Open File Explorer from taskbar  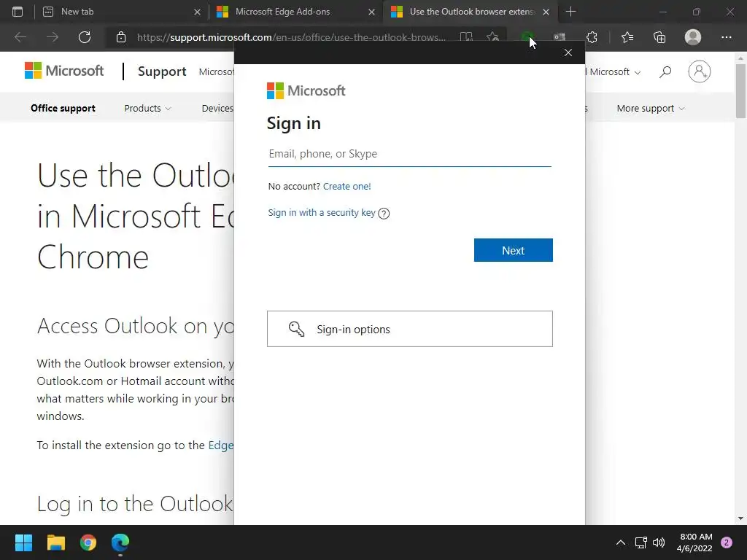click(x=55, y=542)
